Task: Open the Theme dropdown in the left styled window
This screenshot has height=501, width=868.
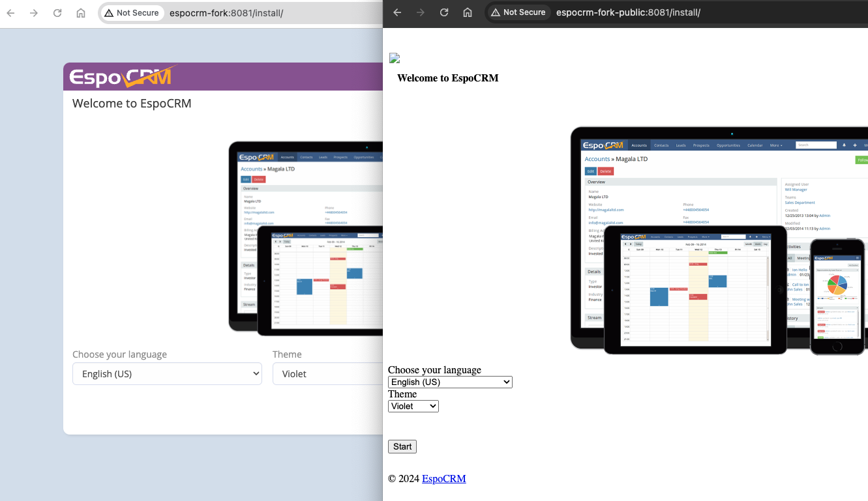Action: pos(327,374)
